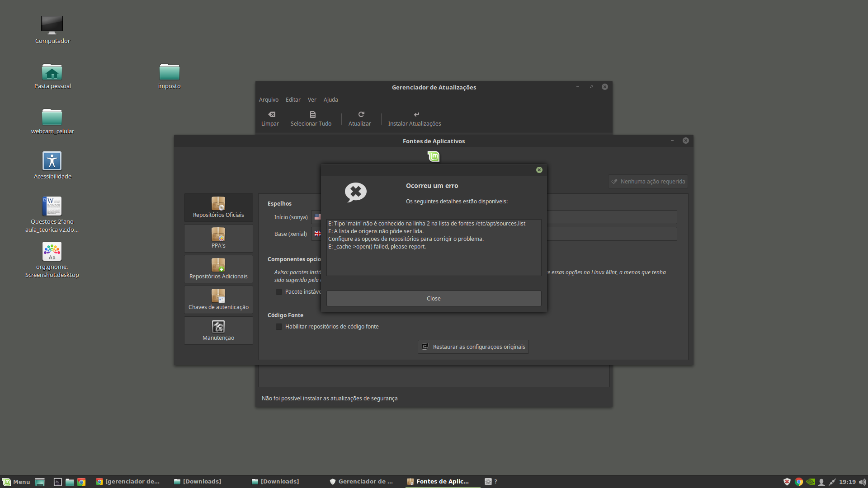Select the Início (sonya) mirror field
Image resolution: width=868 pixels, height=488 pixels.
point(494,217)
